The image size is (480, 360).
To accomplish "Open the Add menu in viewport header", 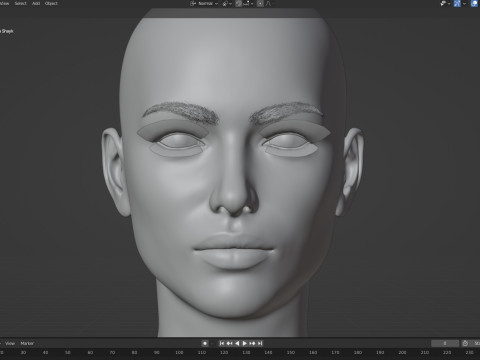I will click(36, 3).
